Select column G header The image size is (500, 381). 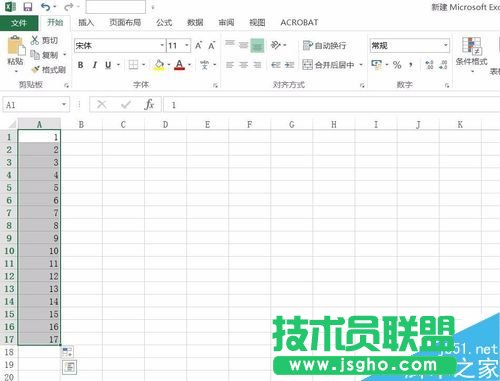[x=292, y=124]
